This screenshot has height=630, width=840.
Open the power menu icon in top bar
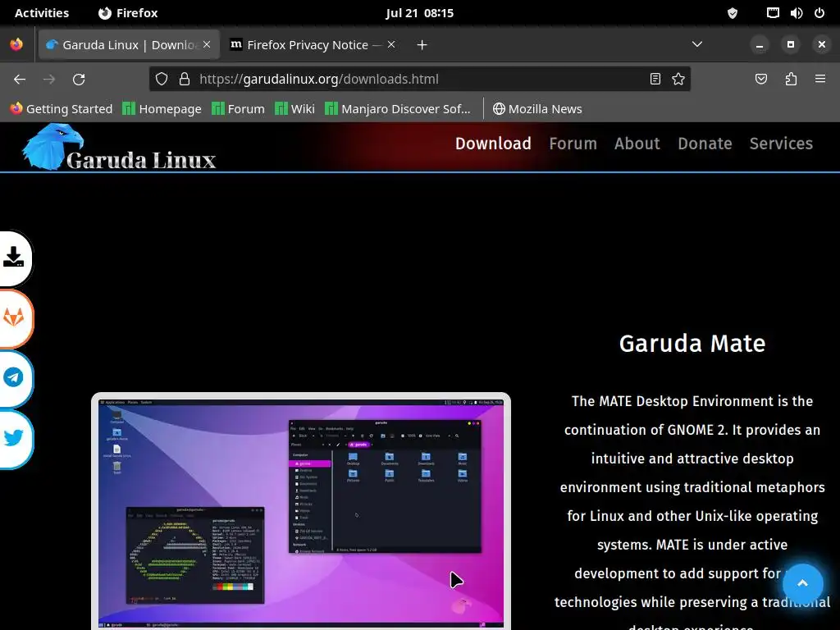[x=819, y=13]
